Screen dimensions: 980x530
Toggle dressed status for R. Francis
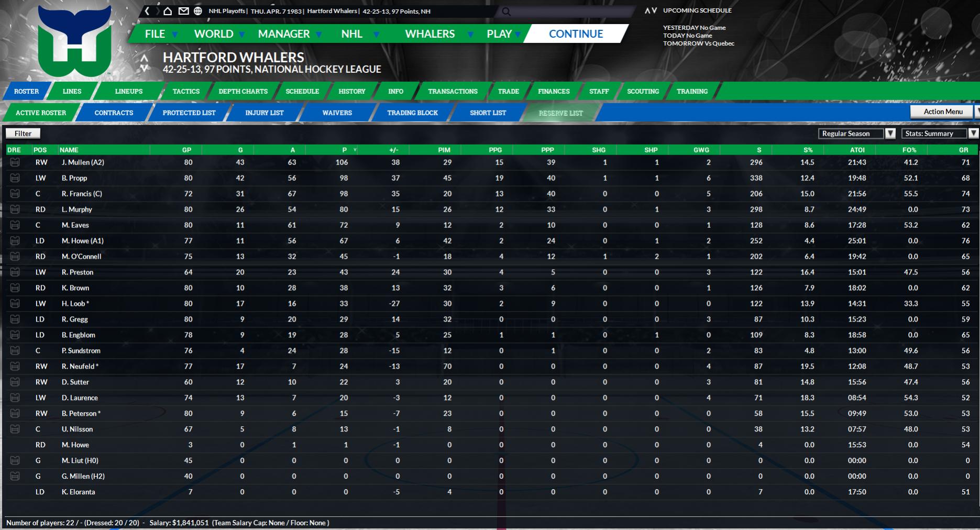click(15, 194)
